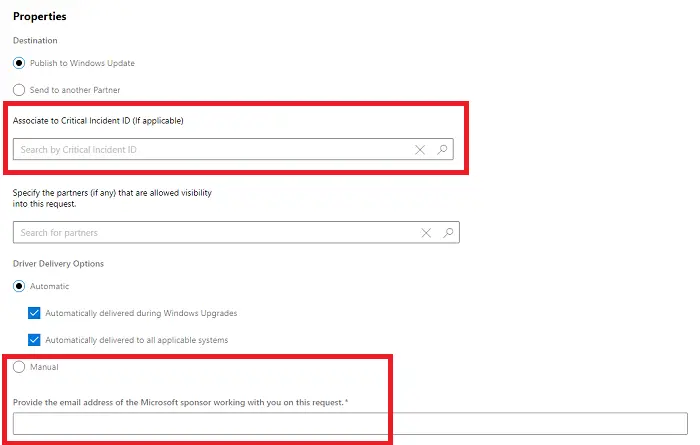Click Associate to Critical Incident ID label
The width and height of the screenshot is (700, 445).
(x=98, y=121)
